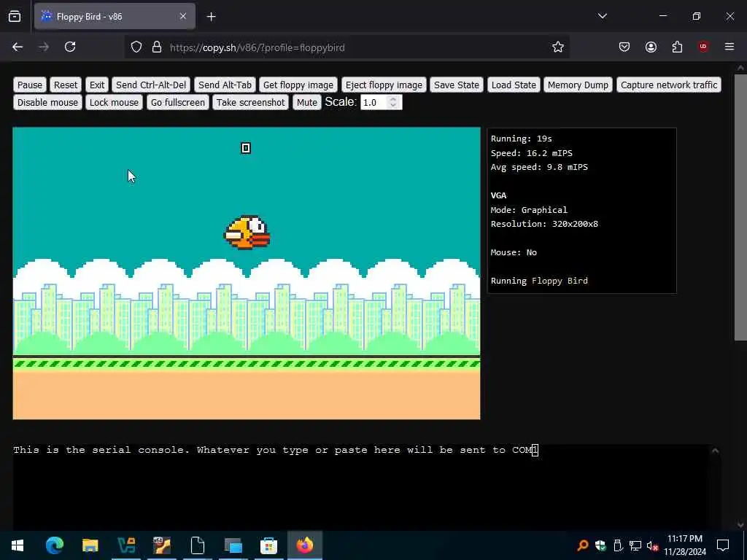Open Firefox application menu
The width and height of the screenshot is (747, 560).
coord(729,47)
